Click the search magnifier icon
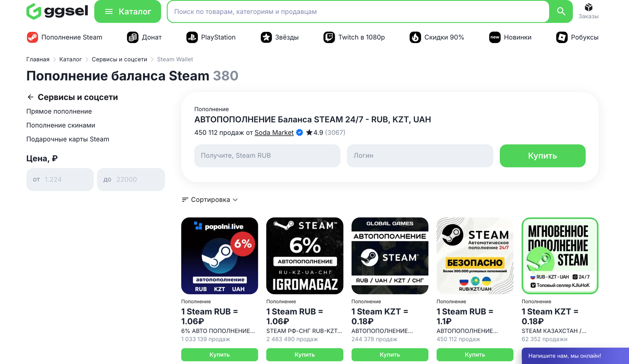629x364 pixels. coord(561,11)
